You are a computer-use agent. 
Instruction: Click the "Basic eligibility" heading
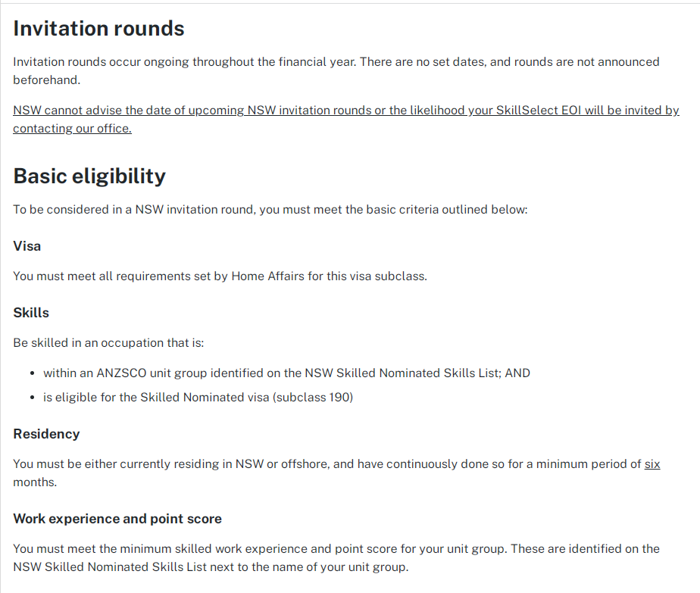(89, 176)
